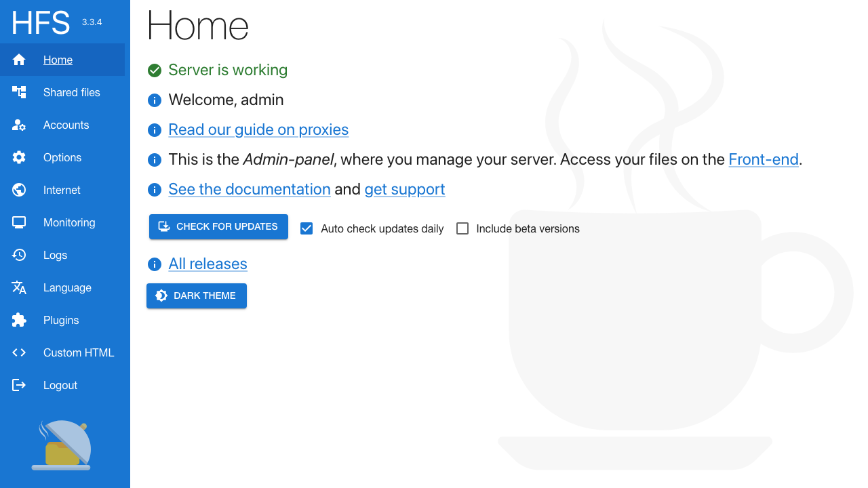868x488 pixels.
Task: Select Logout in the sidebar
Action: (x=62, y=385)
